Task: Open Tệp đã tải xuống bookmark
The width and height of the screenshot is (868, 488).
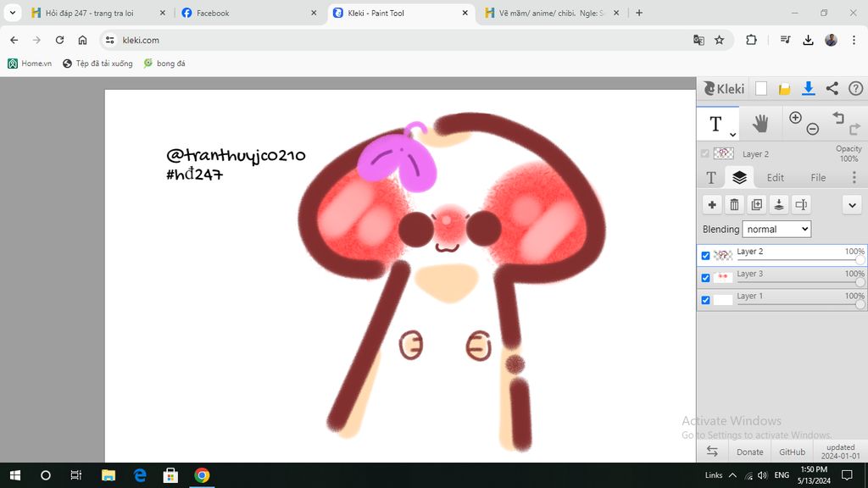Action: pyautogui.click(x=98, y=63)
